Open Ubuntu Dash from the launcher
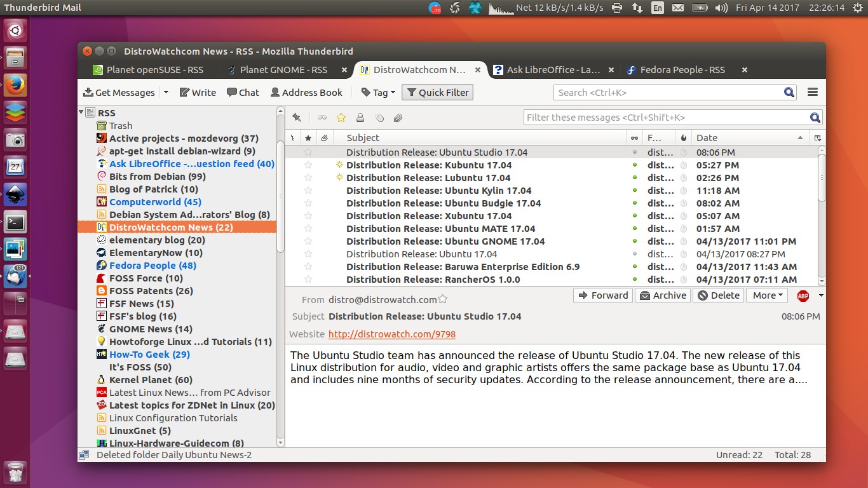The width and height of the screenshot is (868, 488). point(15,30)
